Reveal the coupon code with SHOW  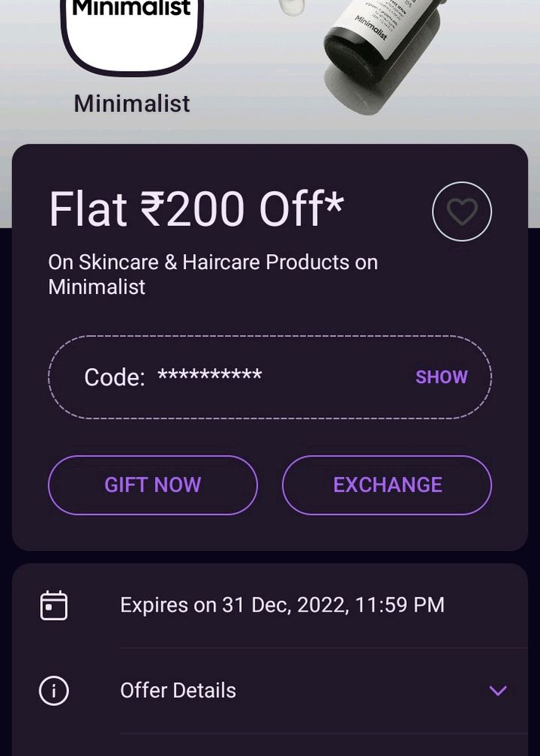442,376
